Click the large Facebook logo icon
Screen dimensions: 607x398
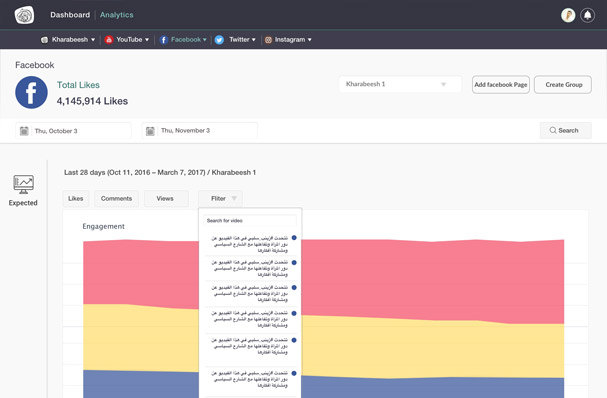click(x=31, y=92)
